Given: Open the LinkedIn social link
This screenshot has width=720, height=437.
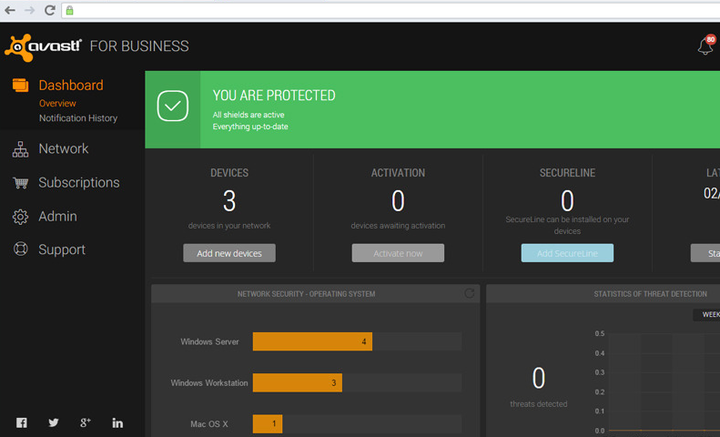Looking at the screenshot, I should pos(118,423).
